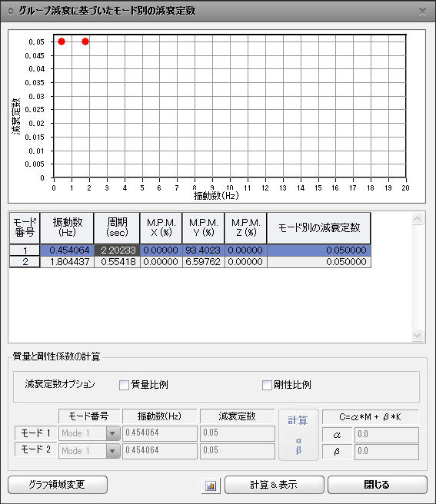Enable the 剛性比例 checkbox

[267, 385]
